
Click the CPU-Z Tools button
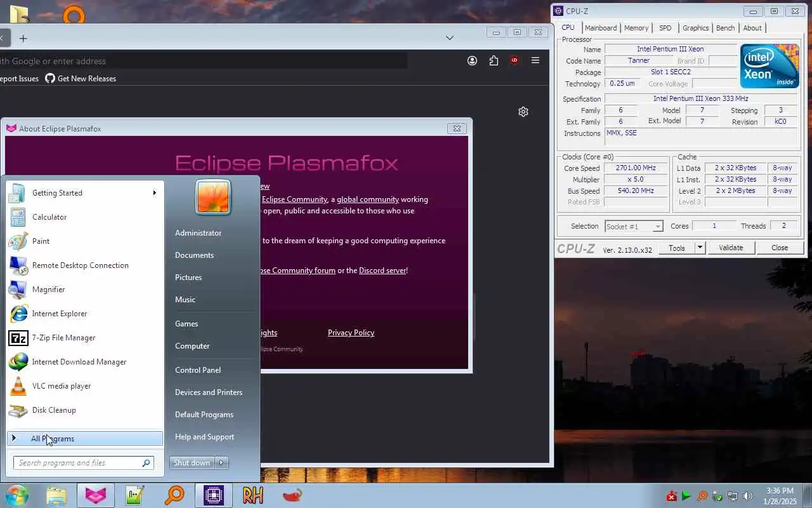(x=677, y=248)
